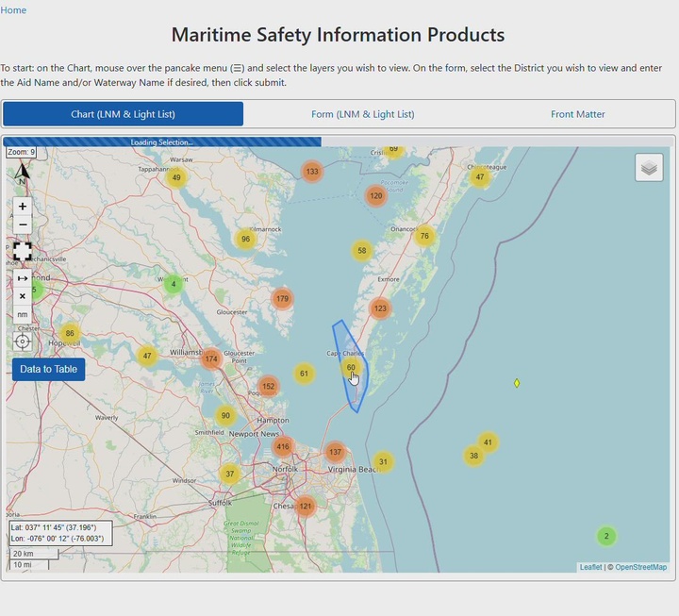This screenshot has width=679, height=616.
Task: Open the Leaflet attribution link
Action: coord(590,567)
